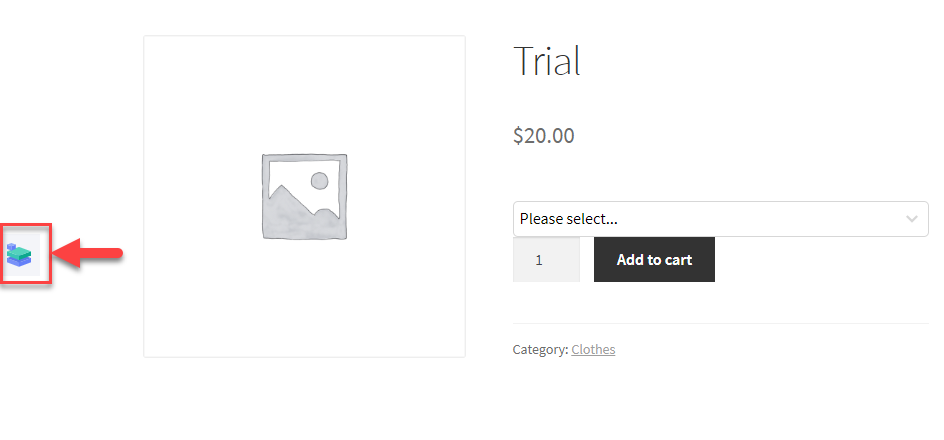Click blank space between price and dropdown
The height and width of the screenshot is (440, 944).
click(720, 175)
